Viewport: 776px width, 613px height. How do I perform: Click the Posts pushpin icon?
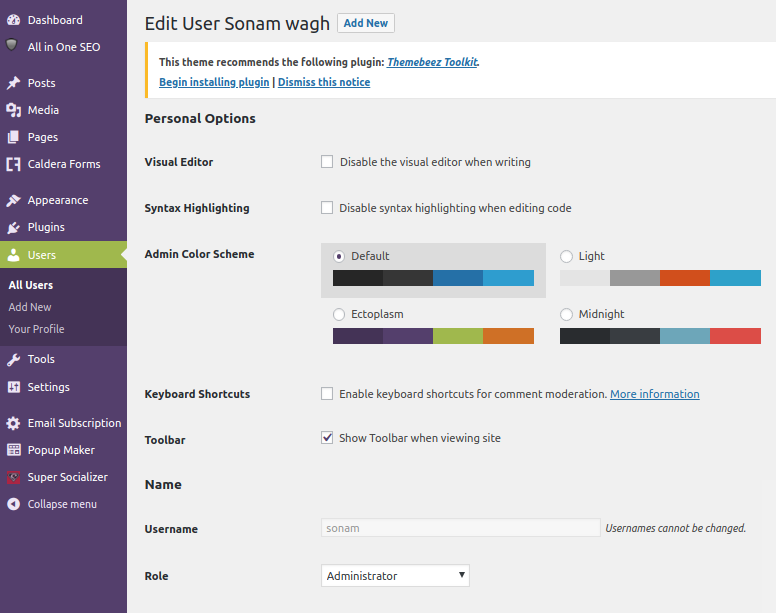point(13,83)
